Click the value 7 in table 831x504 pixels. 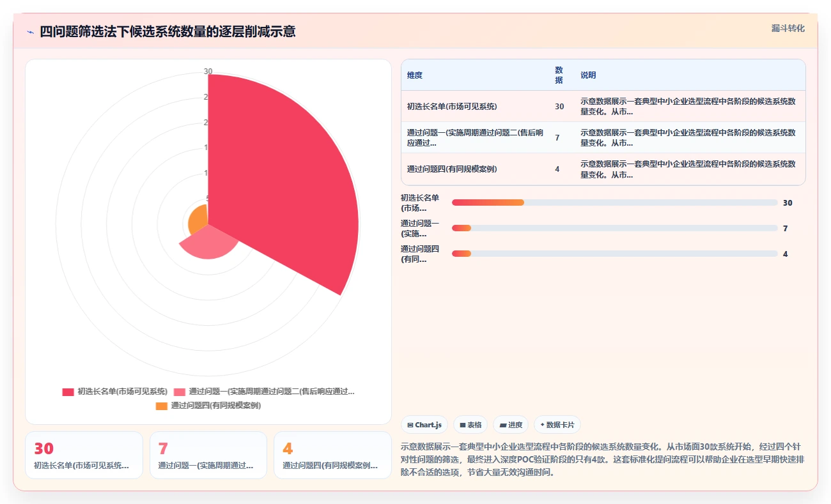(557, 137)
